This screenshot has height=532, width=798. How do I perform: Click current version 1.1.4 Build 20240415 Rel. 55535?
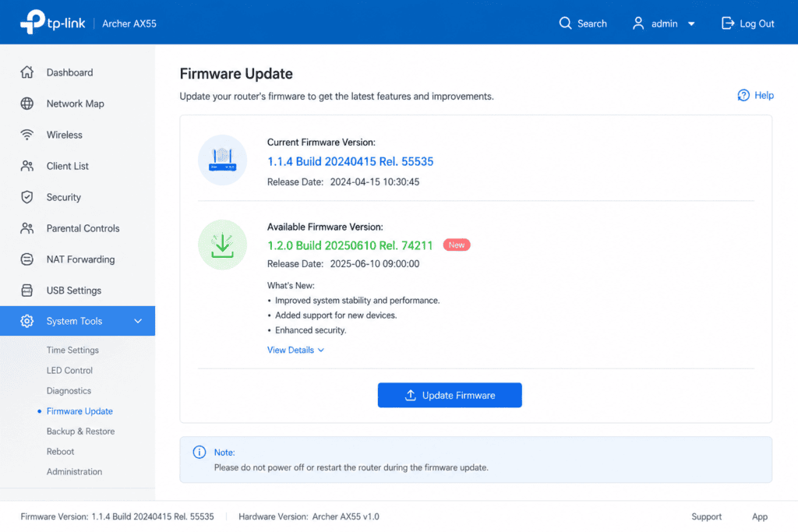(350, 162)
